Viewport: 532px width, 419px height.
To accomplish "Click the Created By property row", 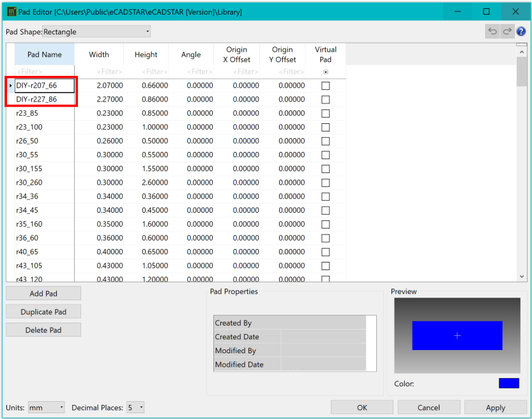I will [290, 323].
